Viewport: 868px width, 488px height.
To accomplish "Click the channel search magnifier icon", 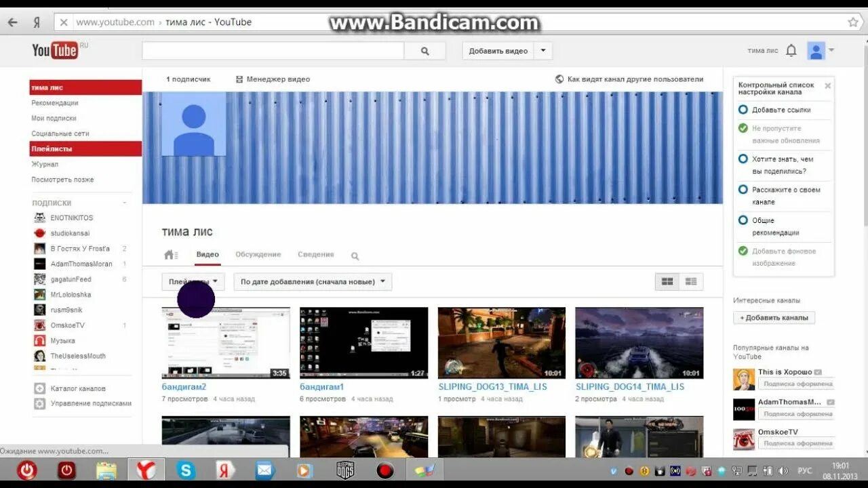I will pyautogui.click(x=355, y=256).
